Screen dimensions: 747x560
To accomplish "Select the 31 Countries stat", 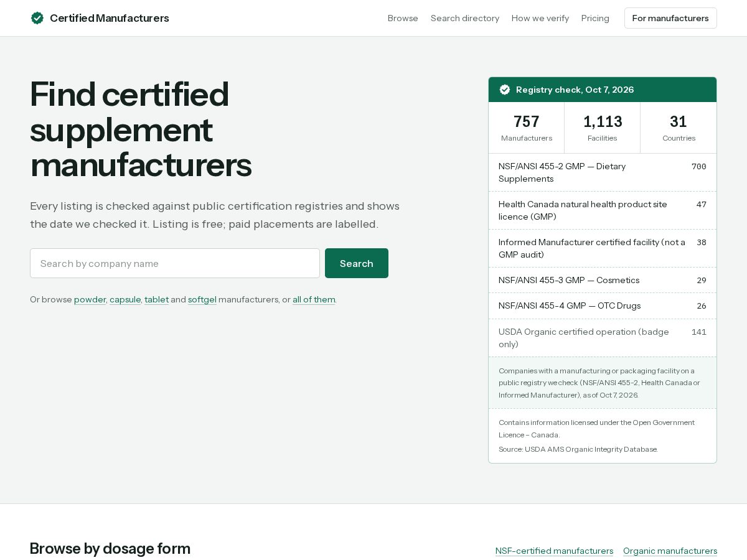I will 679,128.
